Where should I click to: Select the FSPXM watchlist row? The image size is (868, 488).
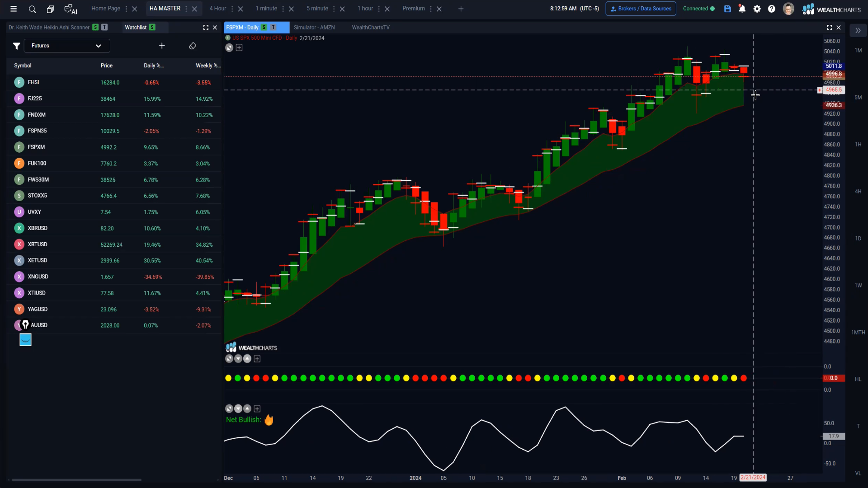coord(114,147)
